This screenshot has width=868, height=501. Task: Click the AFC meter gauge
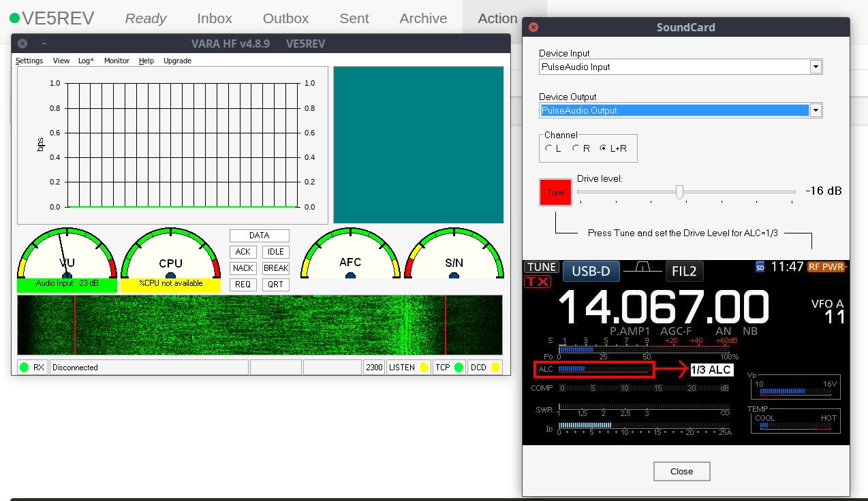pos(350,253)
